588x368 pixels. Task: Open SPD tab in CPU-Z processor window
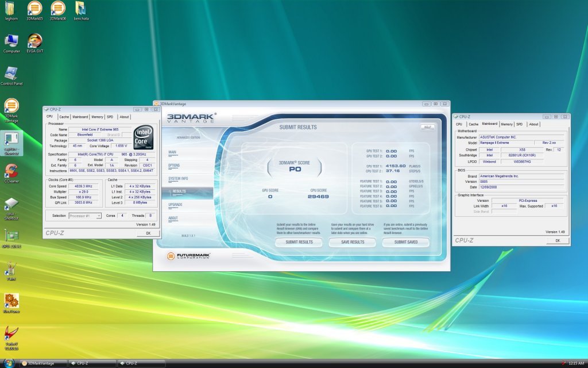click(x=110, y=117)
